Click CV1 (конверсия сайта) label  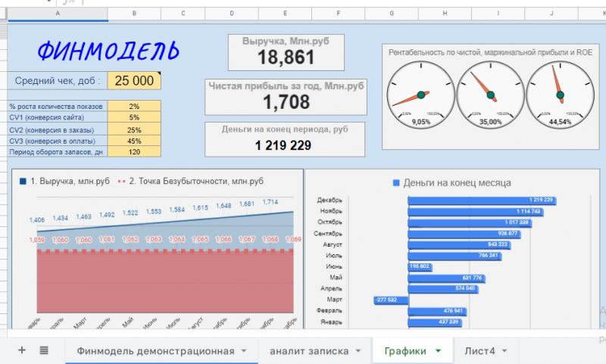coord(47,117)
